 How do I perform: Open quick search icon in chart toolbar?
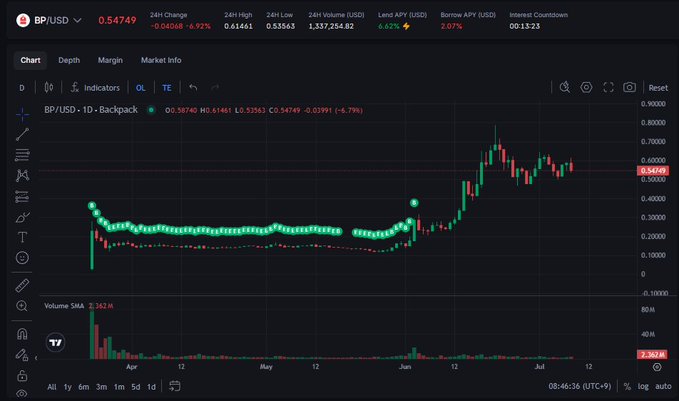click(x=565, y=87)
